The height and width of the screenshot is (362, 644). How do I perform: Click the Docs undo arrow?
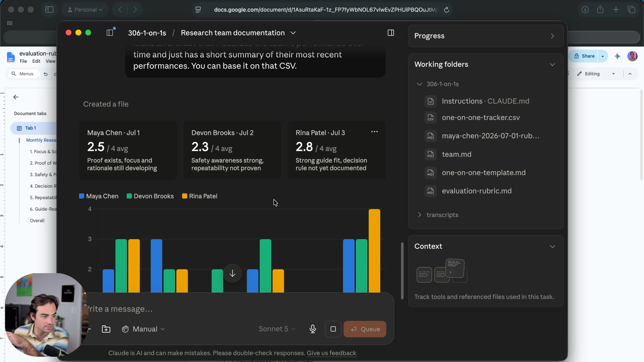point(45,74)
